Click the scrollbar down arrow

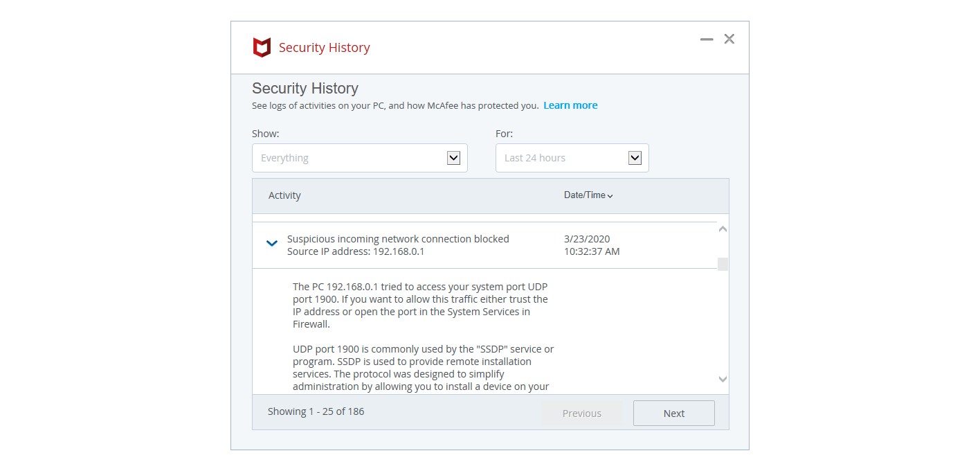723,379
